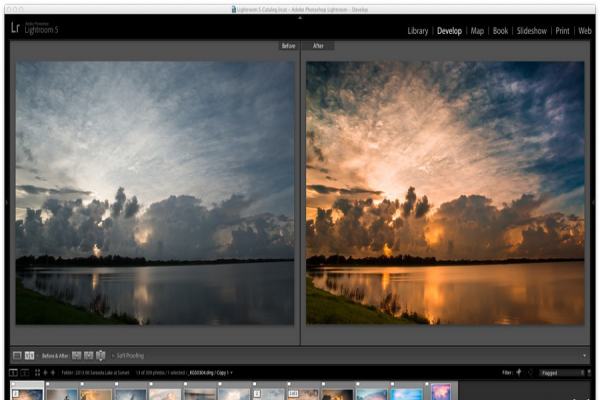This screenshot has width=600, height=400.
Task: Go to the Slideshow module
Action: (x=532, y=31)
